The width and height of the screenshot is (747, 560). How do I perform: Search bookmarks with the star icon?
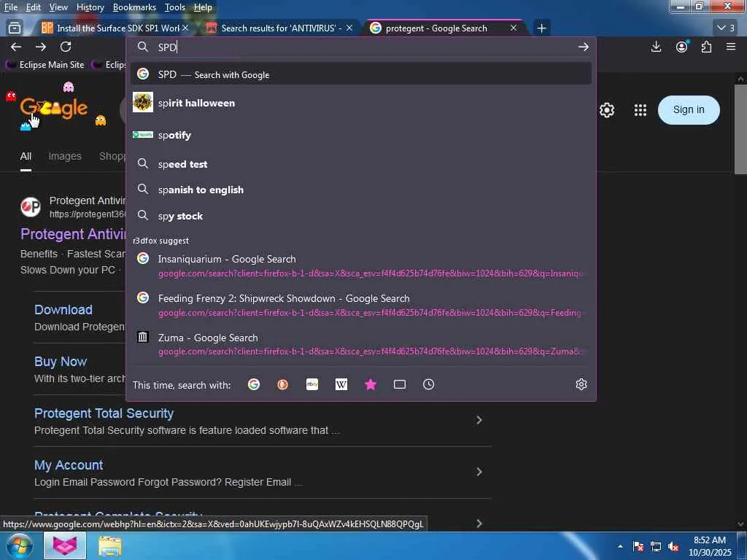point(371,384)
